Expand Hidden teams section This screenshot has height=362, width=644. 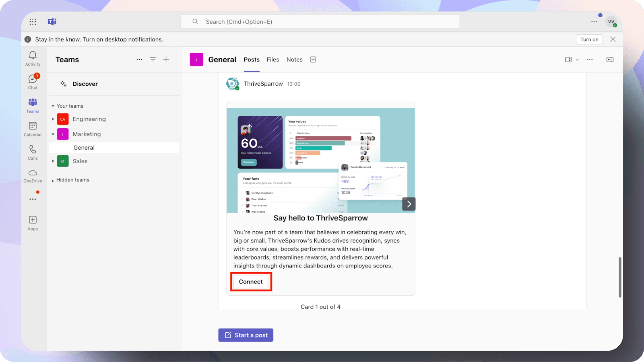53,181
